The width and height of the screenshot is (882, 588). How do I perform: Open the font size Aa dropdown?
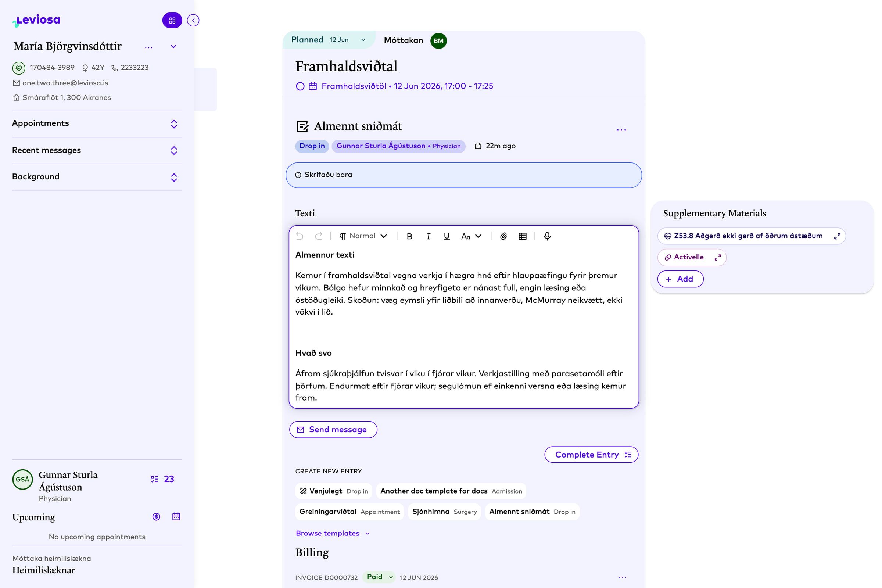pos(472,236)
